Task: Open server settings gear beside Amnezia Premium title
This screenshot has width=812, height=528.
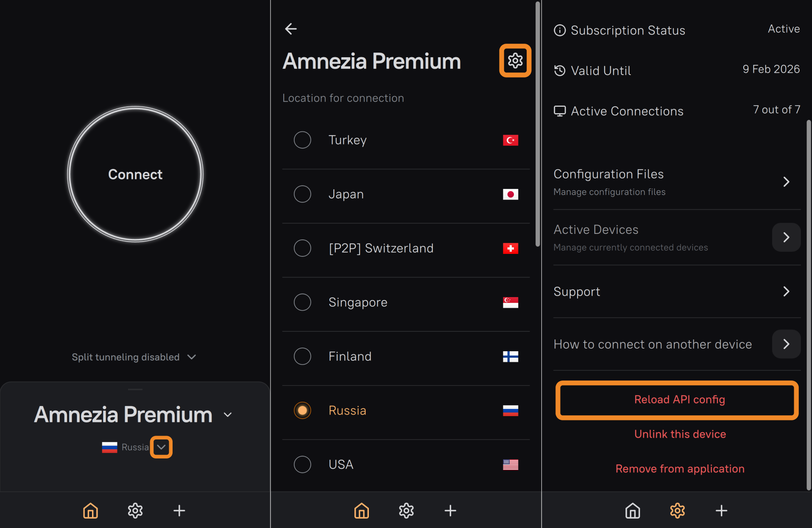Action: (x=515, y=61)
